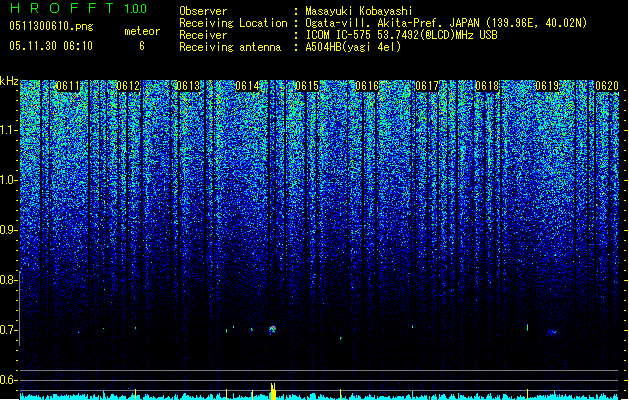This screenshot has height=400, width=629.
Task: Click the HROFFT 1.0.0 title text
Action: pos(79,8)
